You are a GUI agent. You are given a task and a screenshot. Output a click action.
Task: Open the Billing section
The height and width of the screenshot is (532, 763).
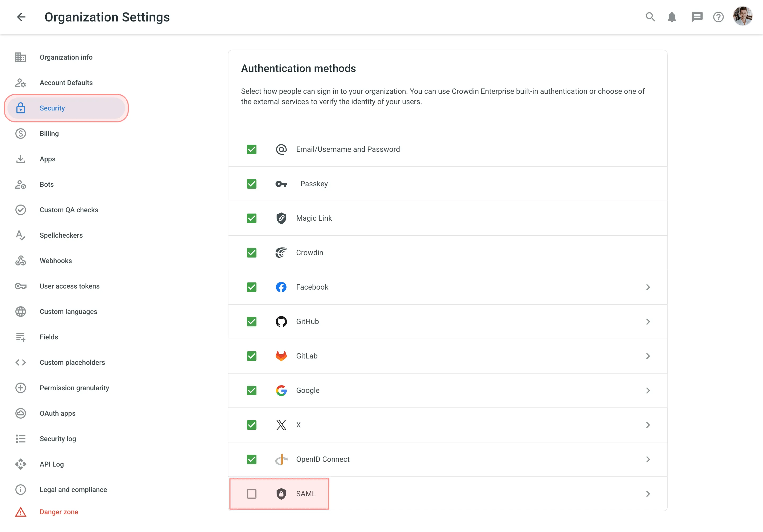(x=49, y=134)
